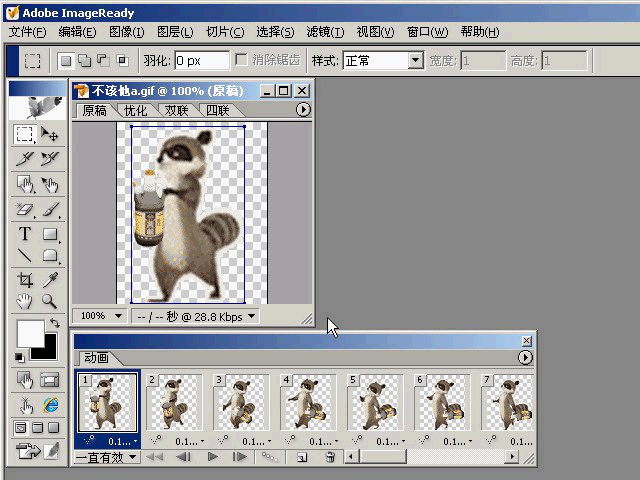The image size is (640, 480).
Task: Select the Slice Select tool
Action: [x=50, y=158]
